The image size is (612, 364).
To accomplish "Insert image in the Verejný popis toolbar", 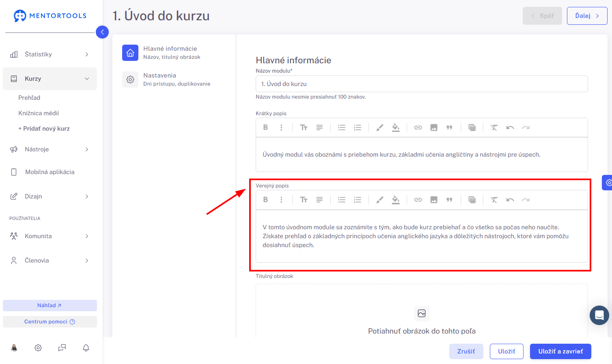I will [434, 200].
